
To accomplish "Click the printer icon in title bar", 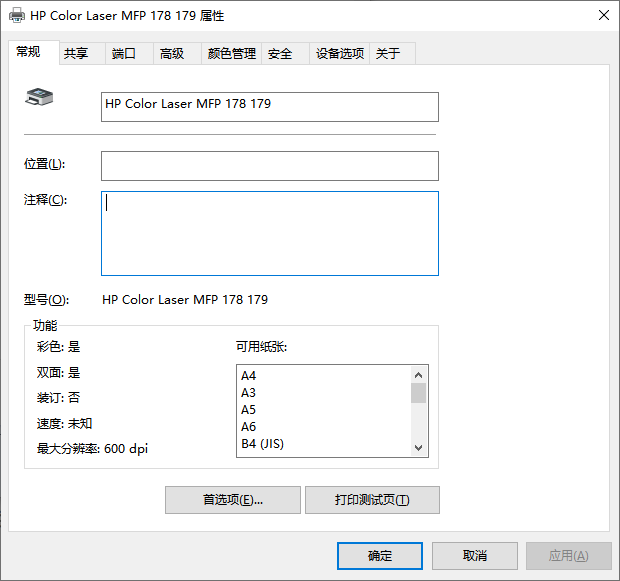I will 17,15.
